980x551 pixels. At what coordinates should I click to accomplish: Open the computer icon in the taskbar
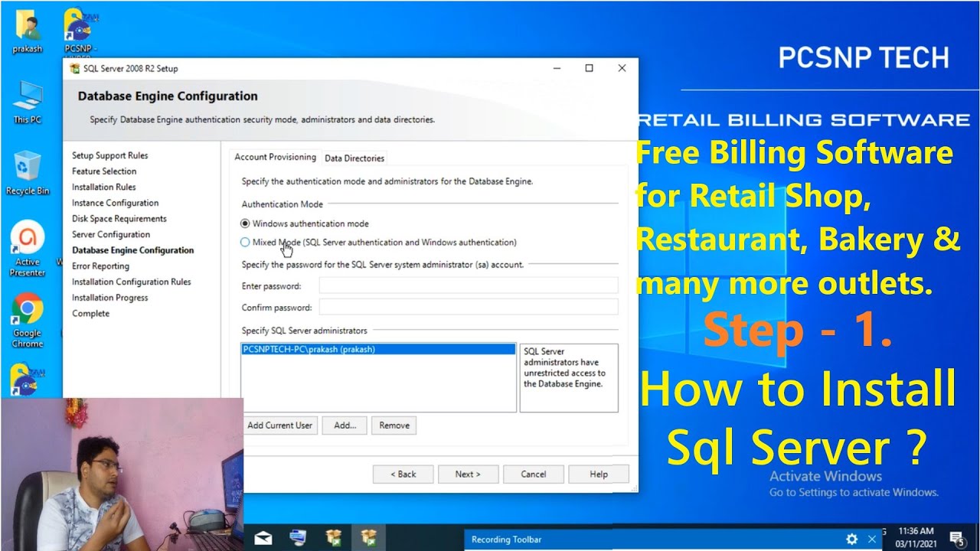point(299,539)
